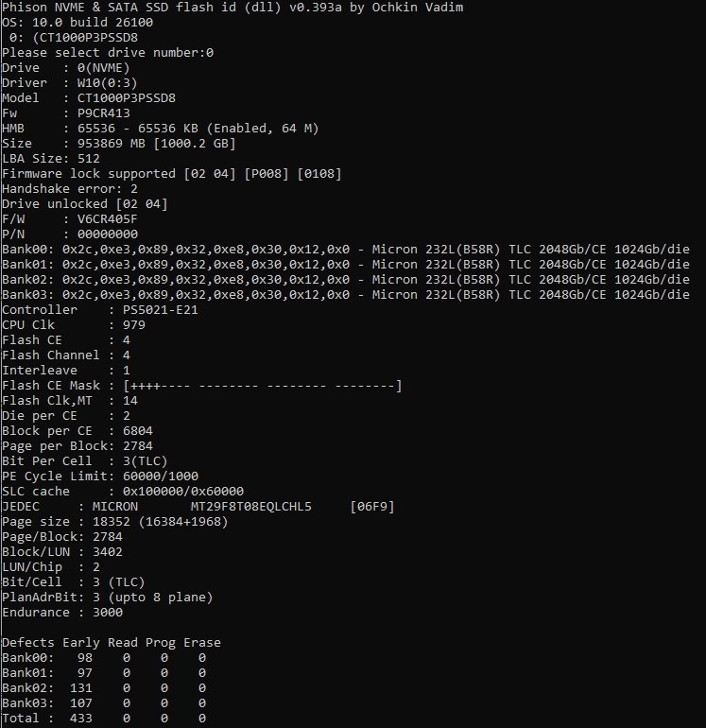Screen dimensions: 706x728
Task: Click the Bank03 Micron 232L flash ID line
Action: (x=346, y=295)
